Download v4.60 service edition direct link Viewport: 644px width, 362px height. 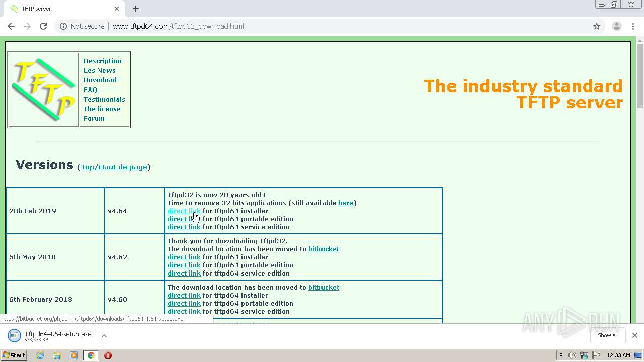point(184,311)
